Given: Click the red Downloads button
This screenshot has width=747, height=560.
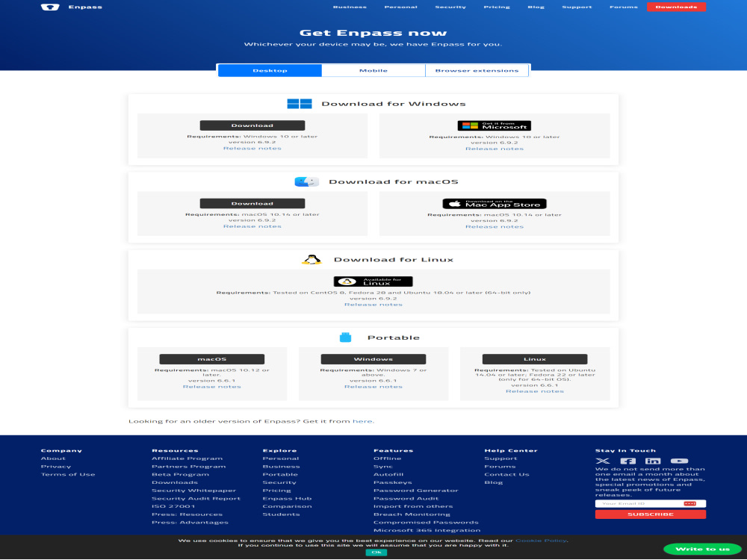Looking at the screenshot, I should pos(676,7).
